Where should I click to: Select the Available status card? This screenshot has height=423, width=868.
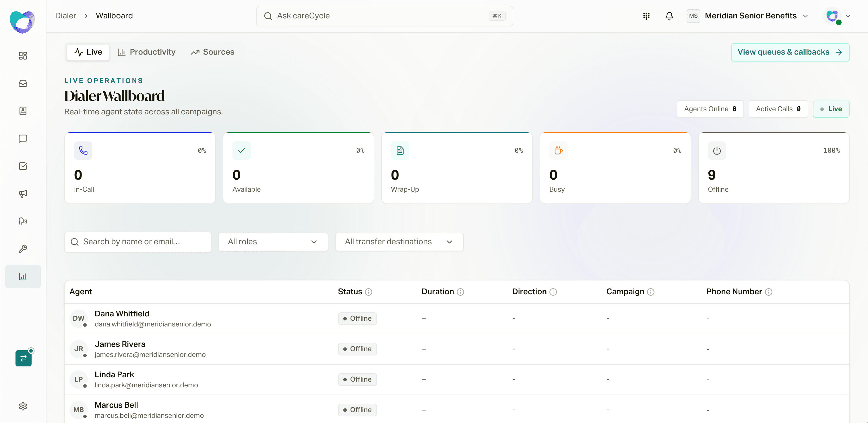tap(298, 168)
